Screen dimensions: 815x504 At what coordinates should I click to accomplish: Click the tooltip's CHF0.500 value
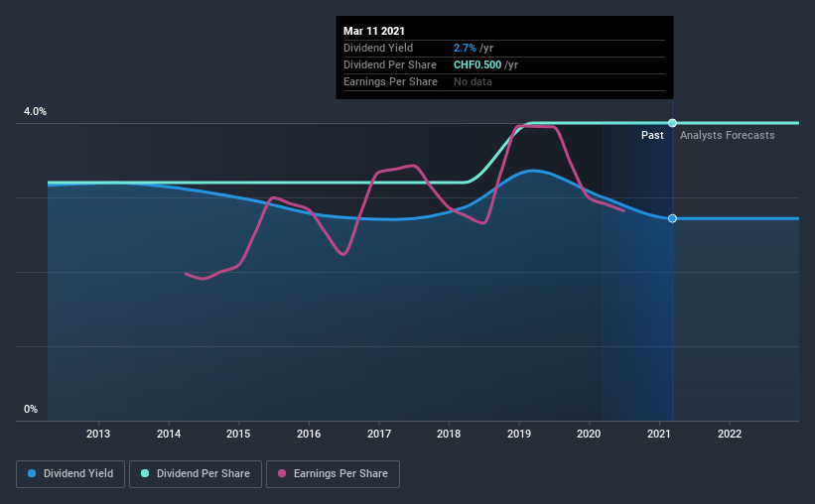[x=477, y=64]
